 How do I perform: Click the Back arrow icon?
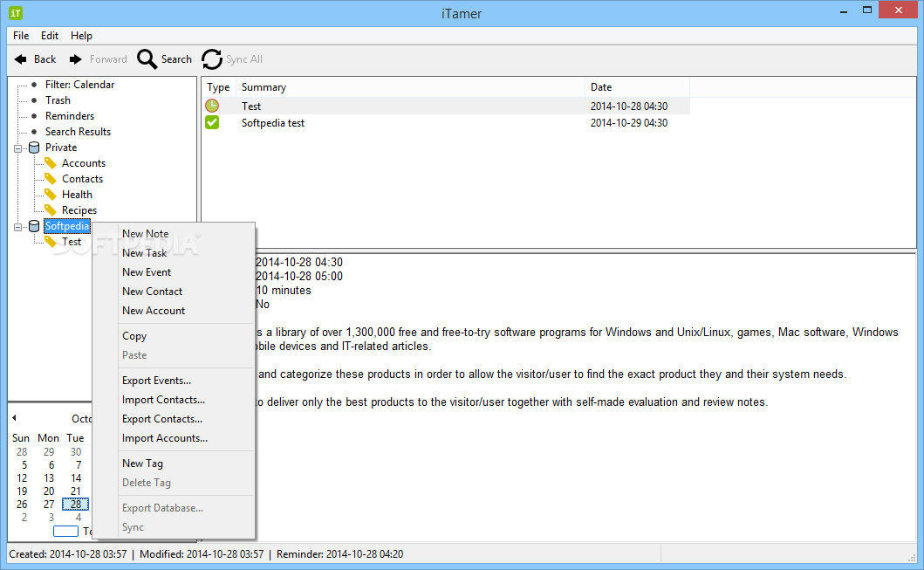[x=21, y=59]
